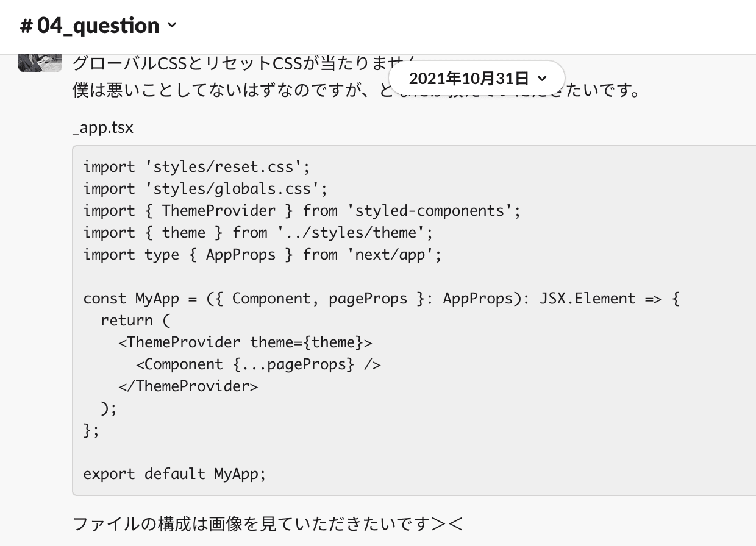Expand the chevron next to 04_question
This screenshot has height=546, width=756.
pyautogui.click(x=171, y=26)
